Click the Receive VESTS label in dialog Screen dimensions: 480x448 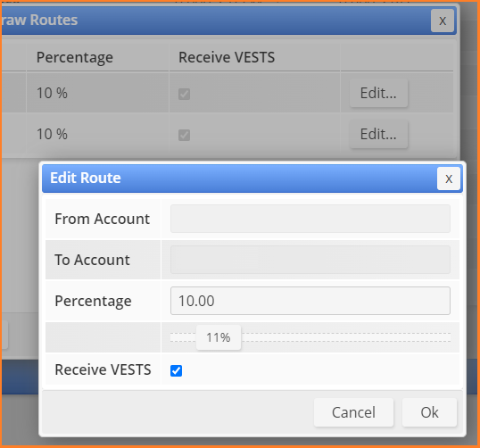point(103,369)
